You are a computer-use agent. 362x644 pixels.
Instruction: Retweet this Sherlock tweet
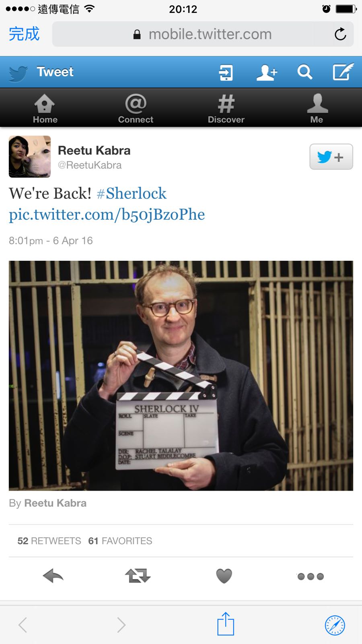coord(138,576)
